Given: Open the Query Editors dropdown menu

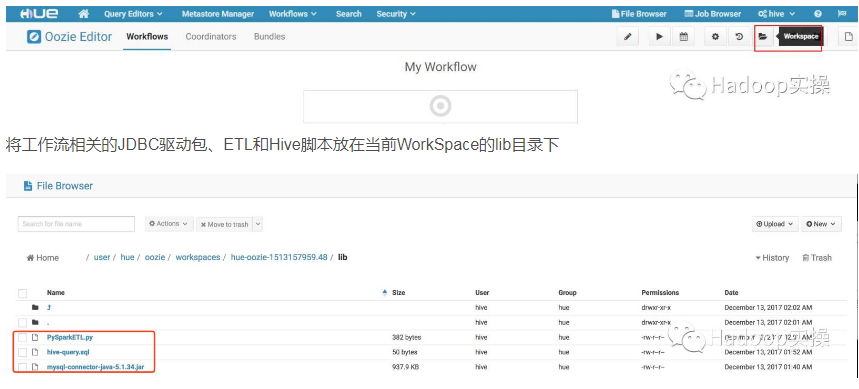Looking at the screenshot, I should [x=133, y=14].
